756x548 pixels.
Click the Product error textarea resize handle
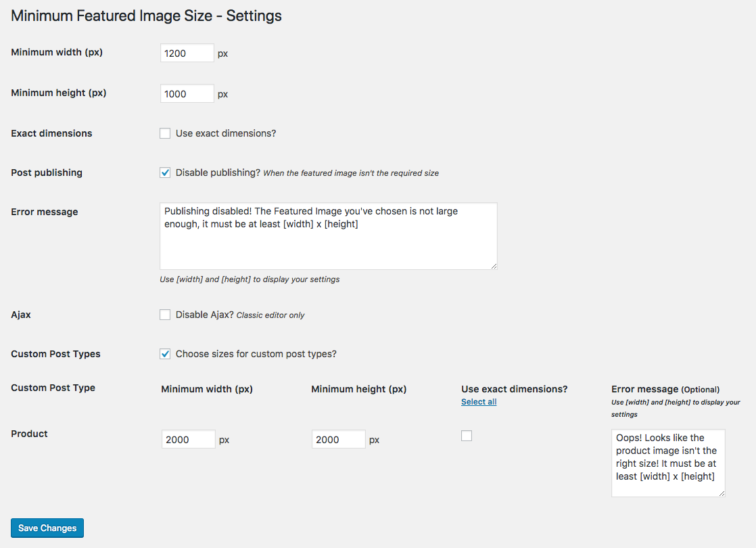click(x=722, y=493)
